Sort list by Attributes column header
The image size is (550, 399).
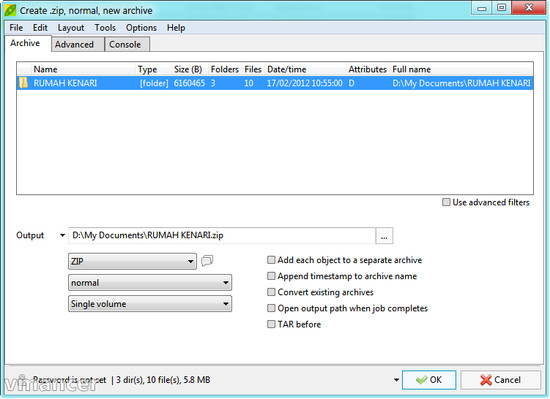click(368, 69)
